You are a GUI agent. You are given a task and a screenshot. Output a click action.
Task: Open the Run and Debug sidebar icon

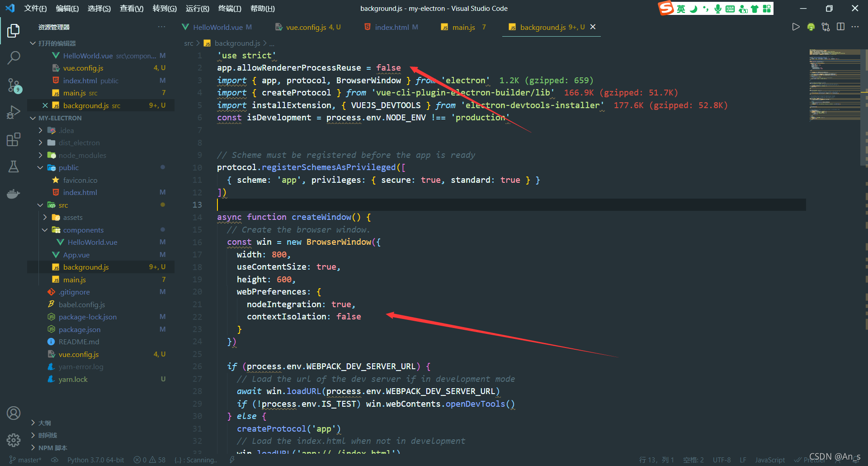[x=14, y=112]
